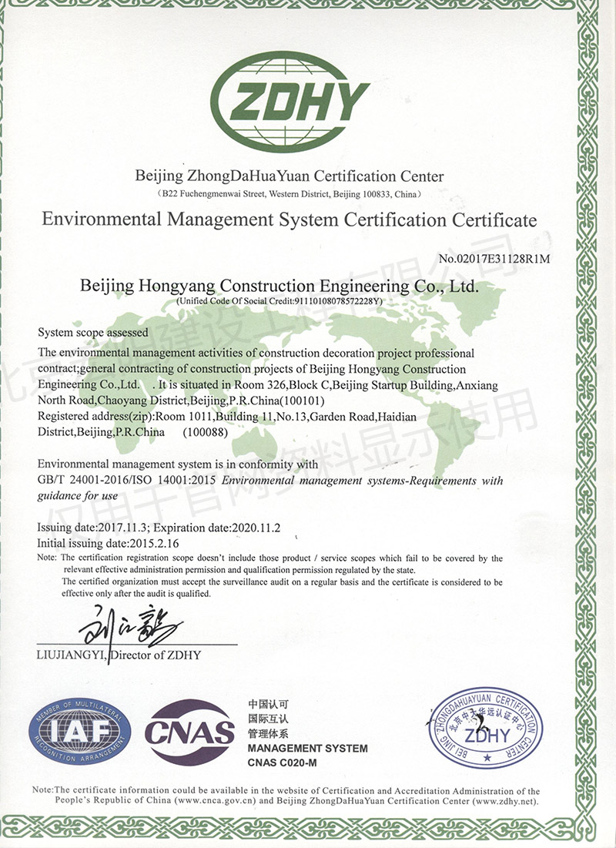Click the line 'The environmental management activities of construction decoration'

click(256, 354)
